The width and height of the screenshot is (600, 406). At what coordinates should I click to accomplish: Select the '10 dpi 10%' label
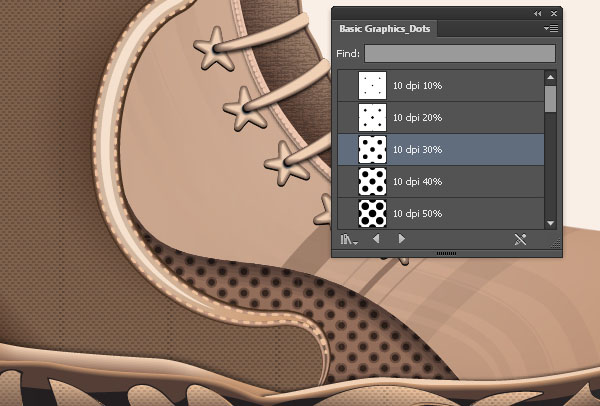coord(417,86)
